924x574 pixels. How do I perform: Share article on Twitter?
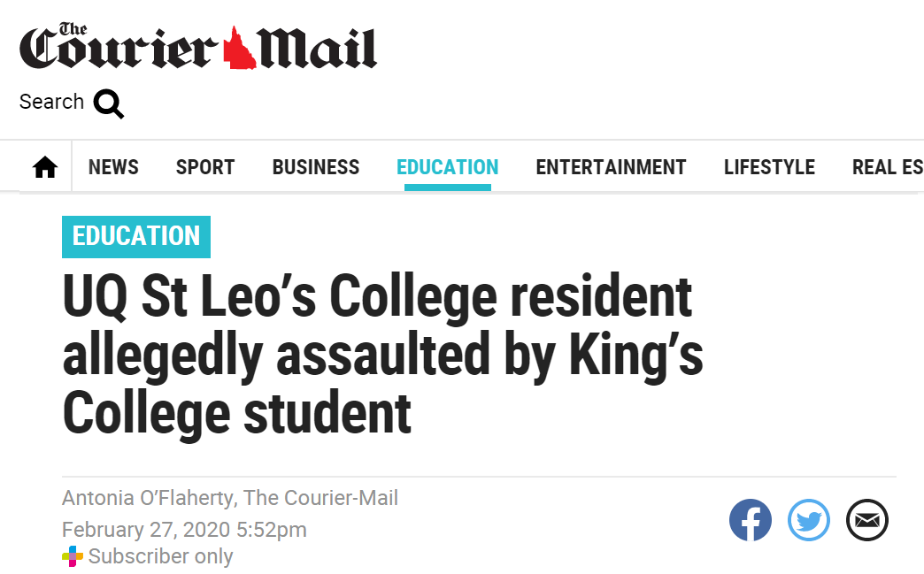pos(809,520)
